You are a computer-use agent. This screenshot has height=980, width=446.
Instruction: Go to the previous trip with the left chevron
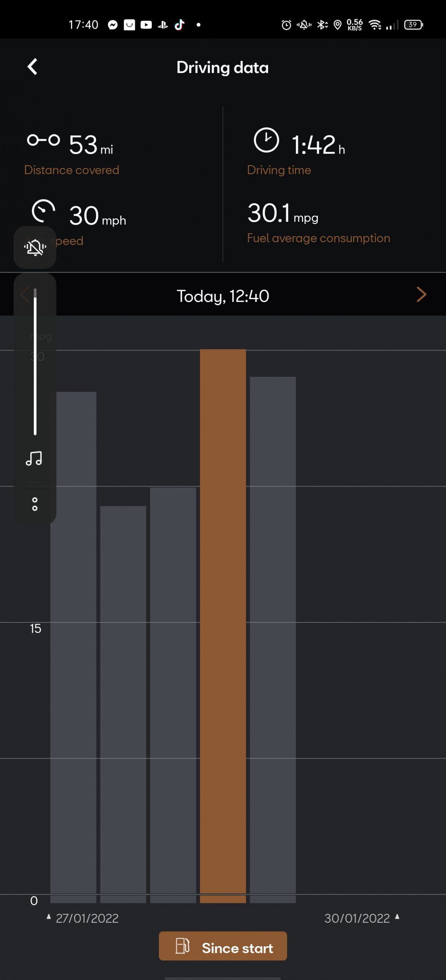24,294
